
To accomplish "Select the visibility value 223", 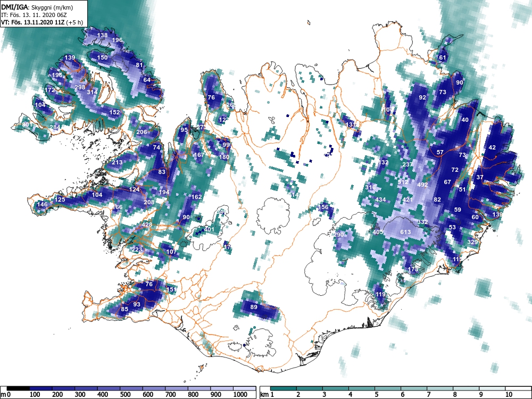I will pos(137,250).
